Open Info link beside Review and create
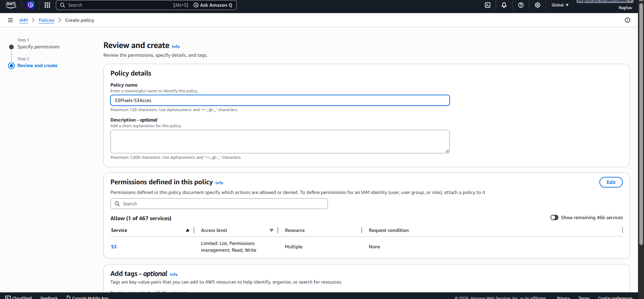Screen dimensions: 644x299 pyautogui.click(x=176, y=47)
